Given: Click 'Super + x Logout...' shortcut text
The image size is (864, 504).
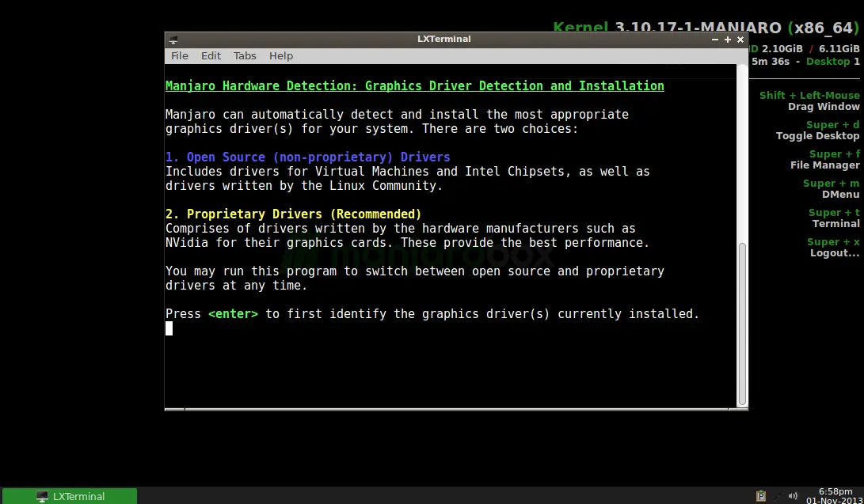Looking at the screenshot, I should coord(833,247).
